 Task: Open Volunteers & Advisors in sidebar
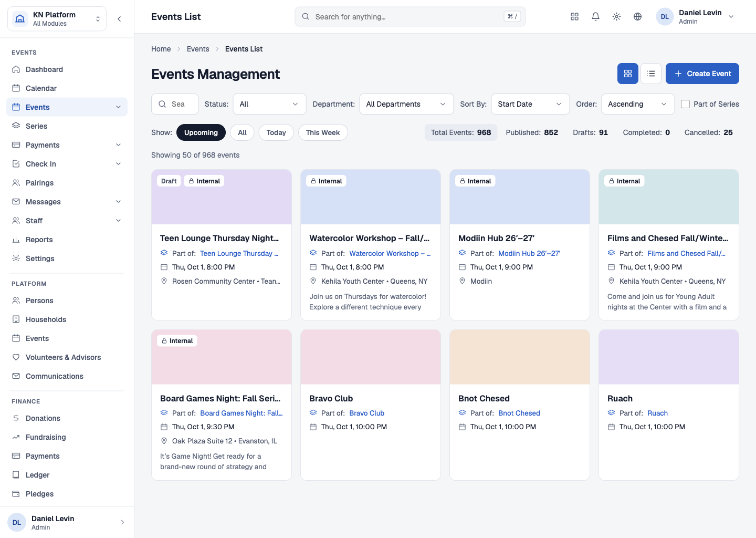point(67,357)
